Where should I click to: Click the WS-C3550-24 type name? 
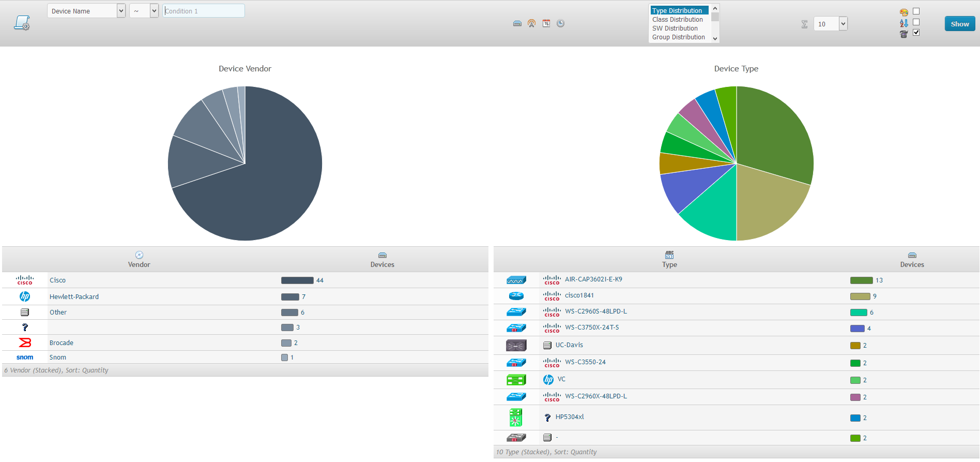pos(586,362)
